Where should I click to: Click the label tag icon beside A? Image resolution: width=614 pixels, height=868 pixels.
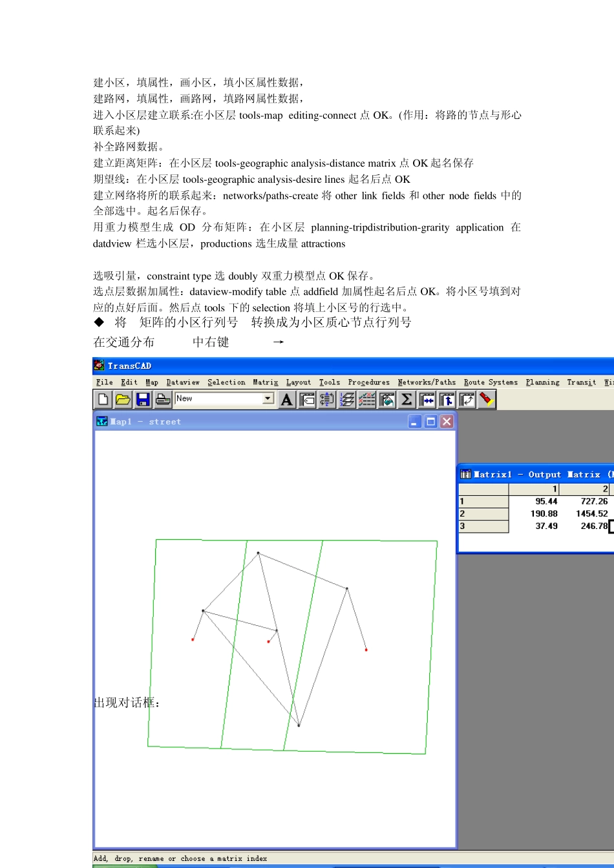(x=307, y=400)
